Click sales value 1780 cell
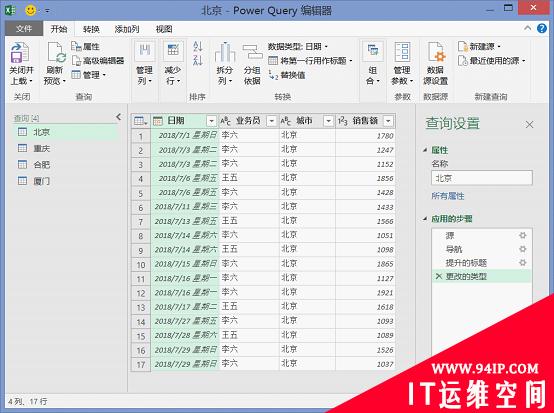This screenshot has width=554, height=413. (x=365, y=136)
